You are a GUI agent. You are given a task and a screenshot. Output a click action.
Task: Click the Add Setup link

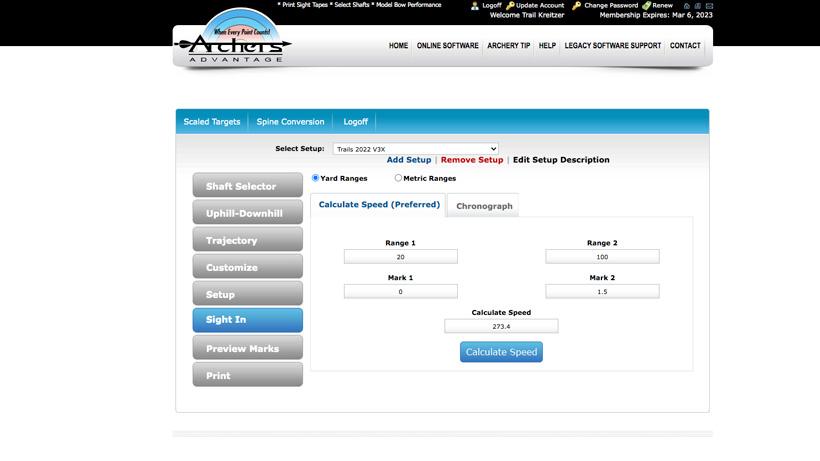point(409,160)
